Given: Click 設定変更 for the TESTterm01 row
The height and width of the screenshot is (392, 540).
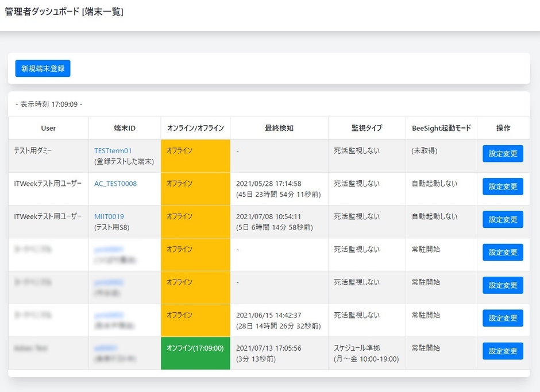Looking at the screenshot, I should pos(503,153).
